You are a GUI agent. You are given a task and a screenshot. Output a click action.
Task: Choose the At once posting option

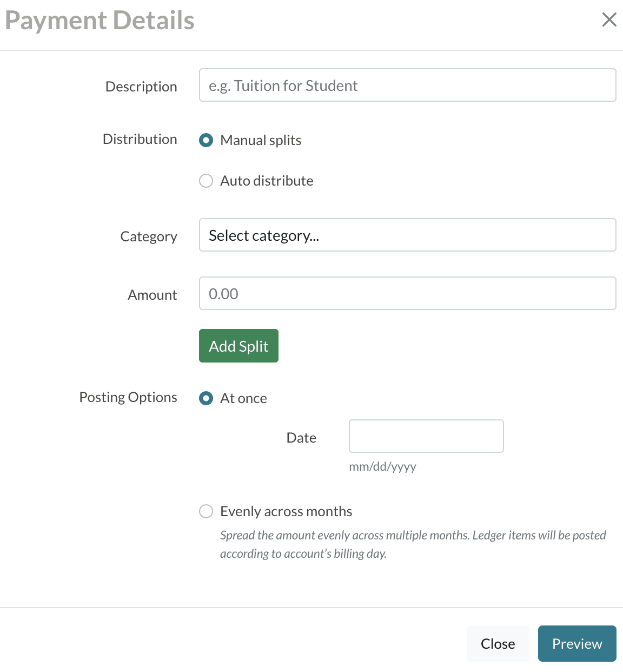tap(206, 398)
